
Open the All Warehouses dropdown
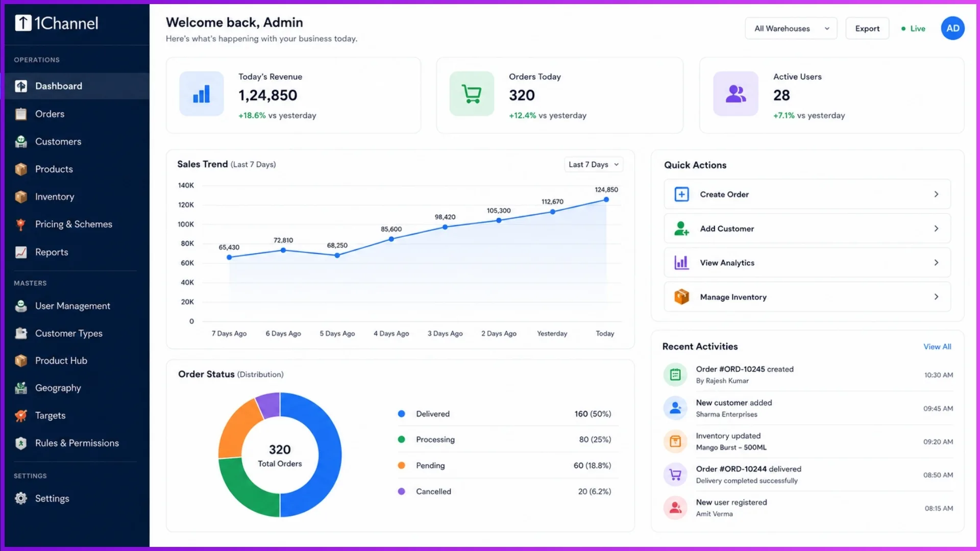click(791, 29)
